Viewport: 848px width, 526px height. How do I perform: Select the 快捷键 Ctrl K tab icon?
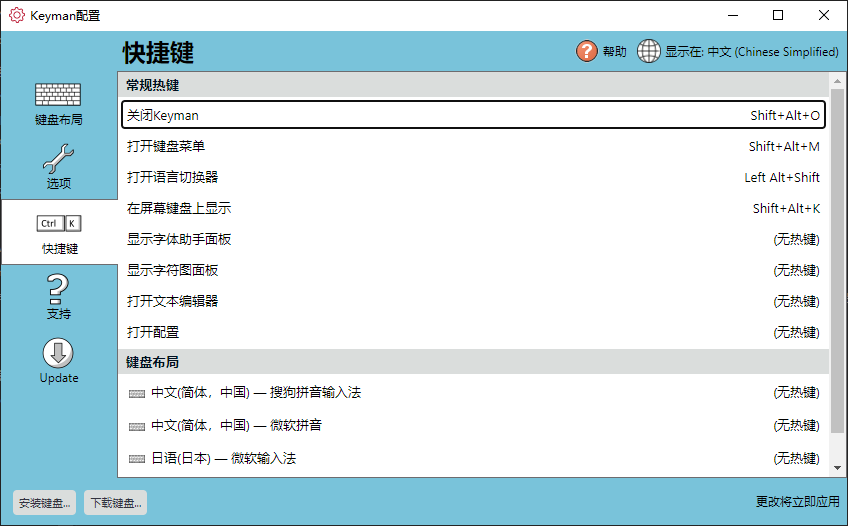59,223
